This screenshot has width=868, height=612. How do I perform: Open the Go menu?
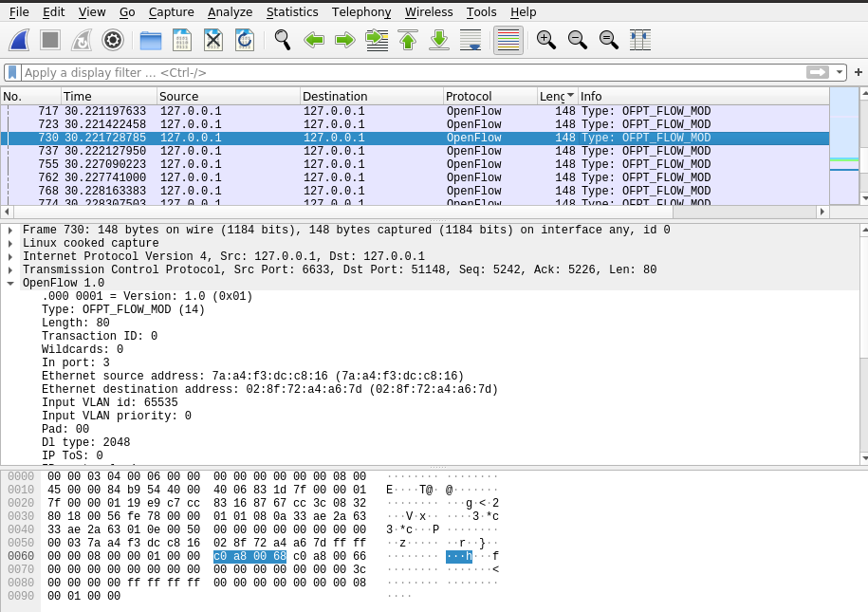[x=127, y=11]
